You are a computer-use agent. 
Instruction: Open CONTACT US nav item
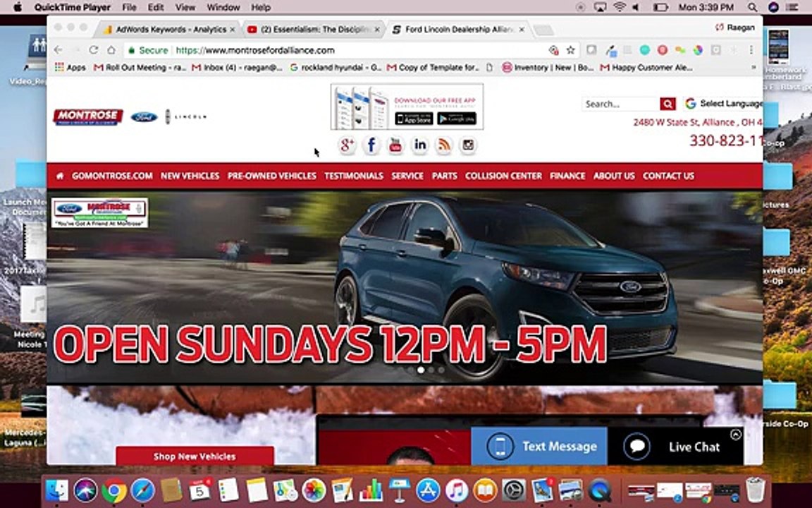(x=668, y=176)
